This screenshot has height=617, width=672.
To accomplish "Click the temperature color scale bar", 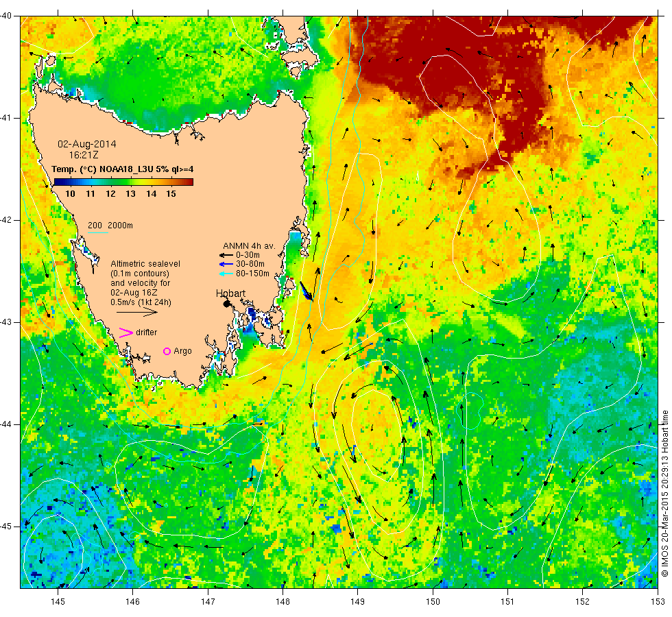I will 123,182.
